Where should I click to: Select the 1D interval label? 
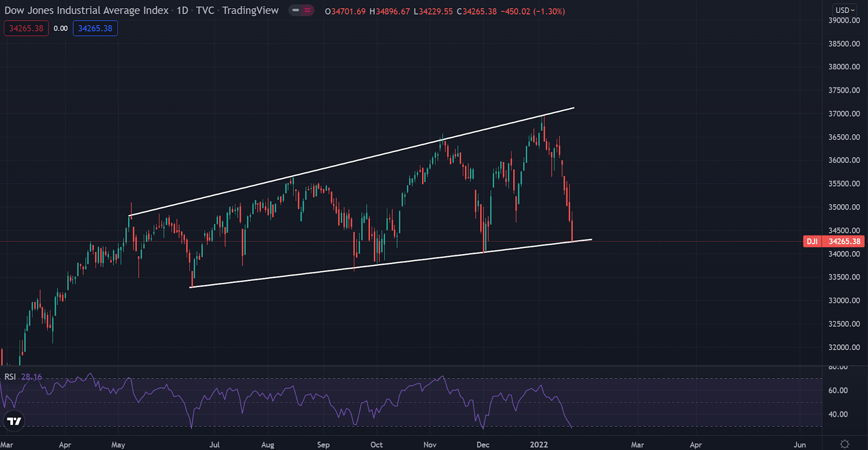(182, 10)
